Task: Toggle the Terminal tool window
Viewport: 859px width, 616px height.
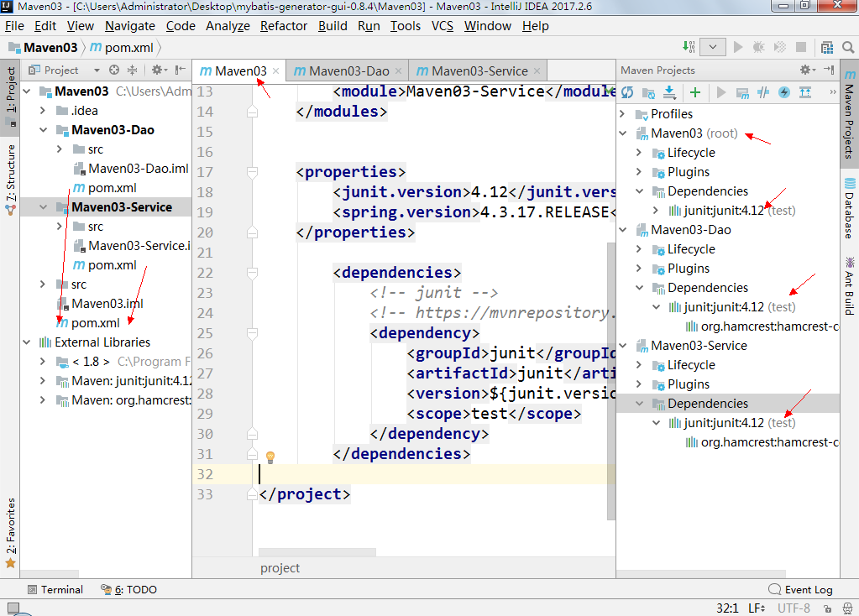Action: click(x=55, y=590)
